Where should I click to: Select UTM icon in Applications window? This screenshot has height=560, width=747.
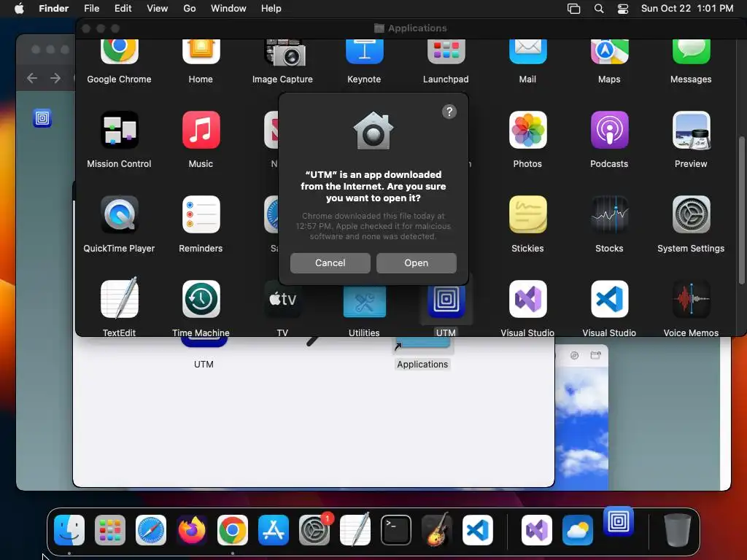pos(446,300)
